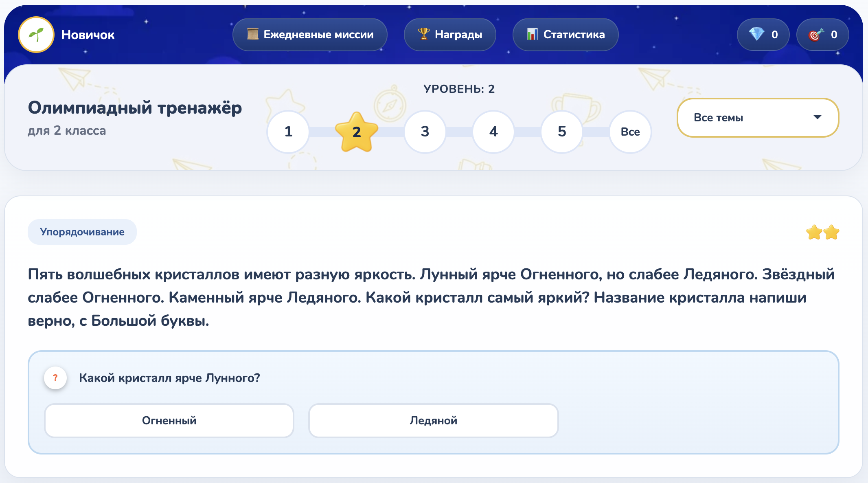Click the УРОВЕНЬ: 2 label

click(x=459, y=89)
